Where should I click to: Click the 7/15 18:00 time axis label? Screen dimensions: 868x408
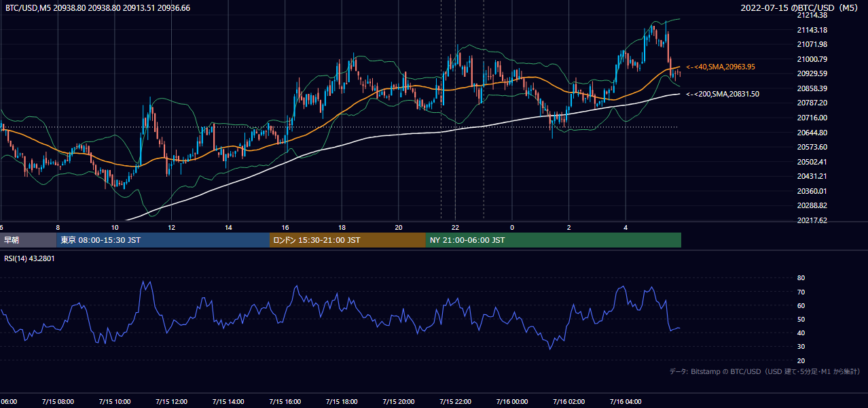[342, 402]
